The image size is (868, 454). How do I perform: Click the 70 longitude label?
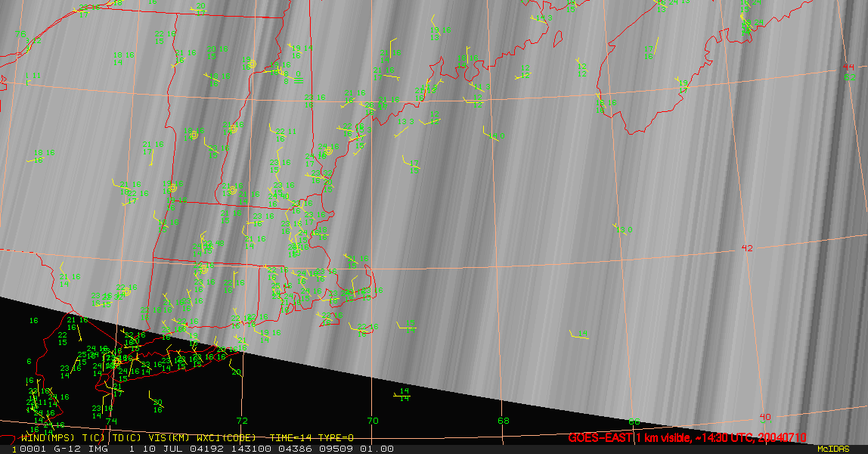coord(373,421)
